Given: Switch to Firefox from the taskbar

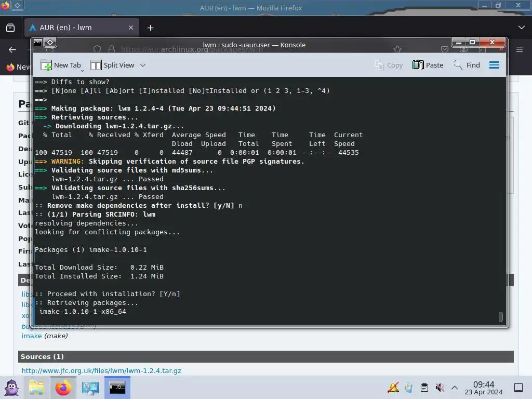Looking at the screenshot, I should coord(63,388).
